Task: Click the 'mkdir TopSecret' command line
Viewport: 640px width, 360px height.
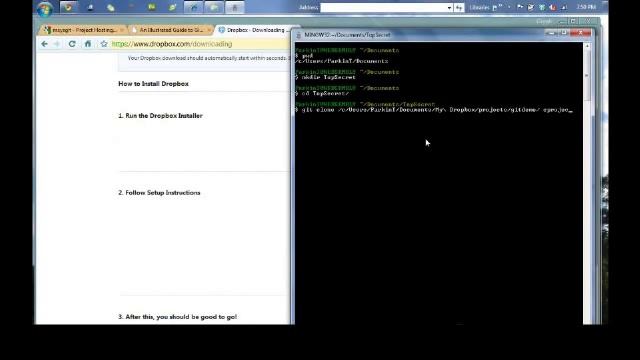Action: point(325,77)
